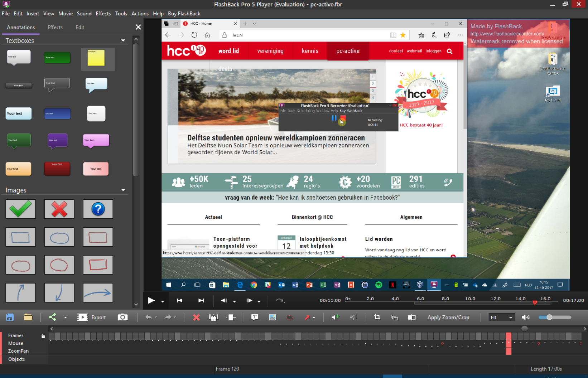Open the File menu

point(6,14)
